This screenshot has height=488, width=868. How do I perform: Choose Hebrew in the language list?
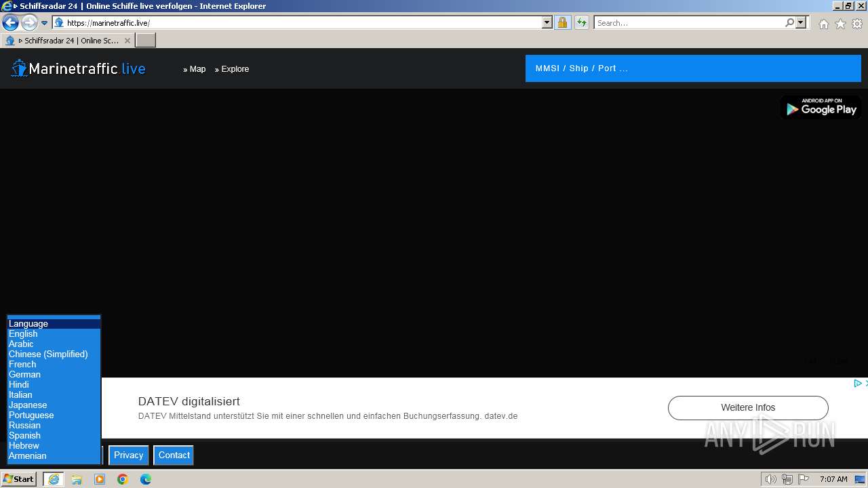pos(54,446)
